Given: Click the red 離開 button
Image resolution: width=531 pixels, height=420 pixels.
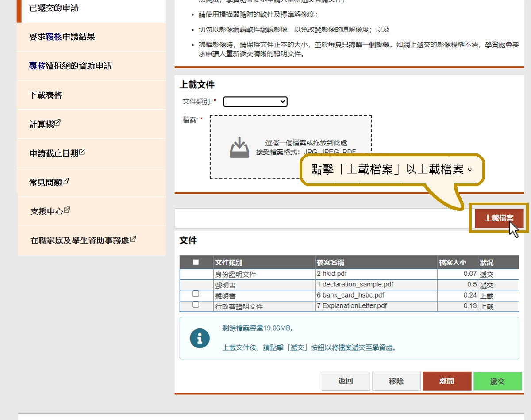Looking at the screenshot, I should click(x=447, y=381).
